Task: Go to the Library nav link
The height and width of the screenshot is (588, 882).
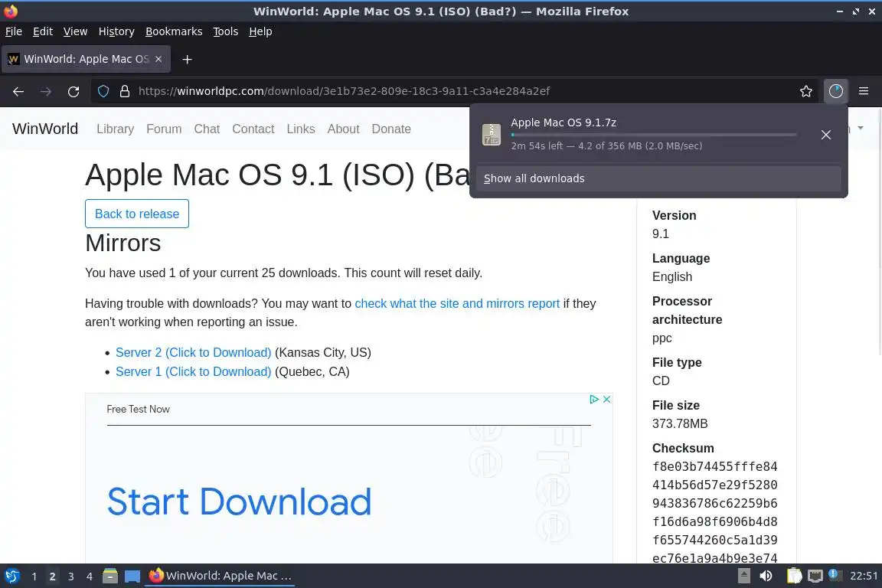Action: 116,129
